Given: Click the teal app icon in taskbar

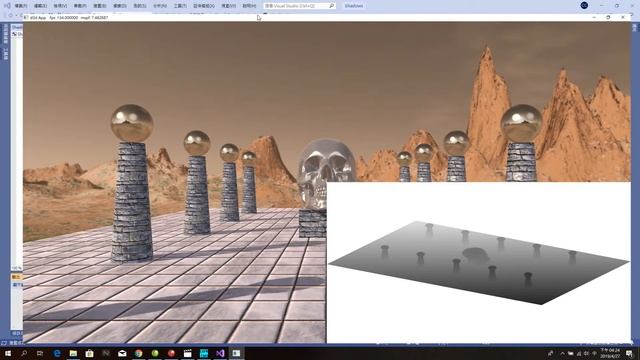Looking at the screenshot, I should point(204,353).
